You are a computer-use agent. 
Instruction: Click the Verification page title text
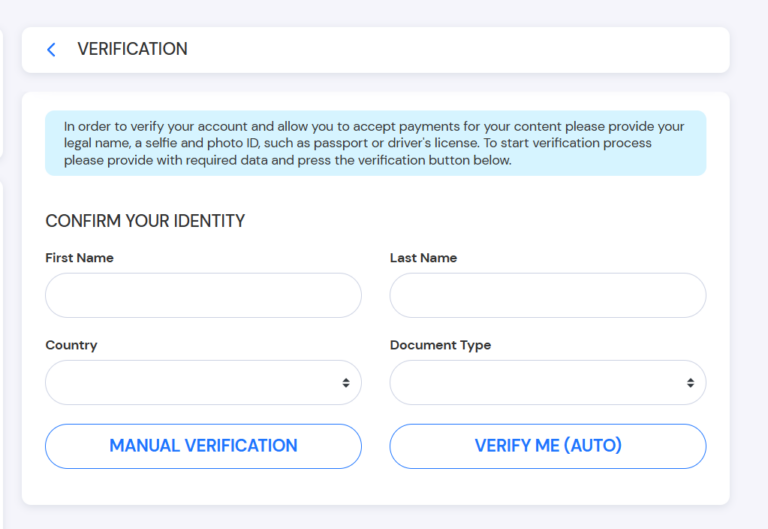(132, 49)
